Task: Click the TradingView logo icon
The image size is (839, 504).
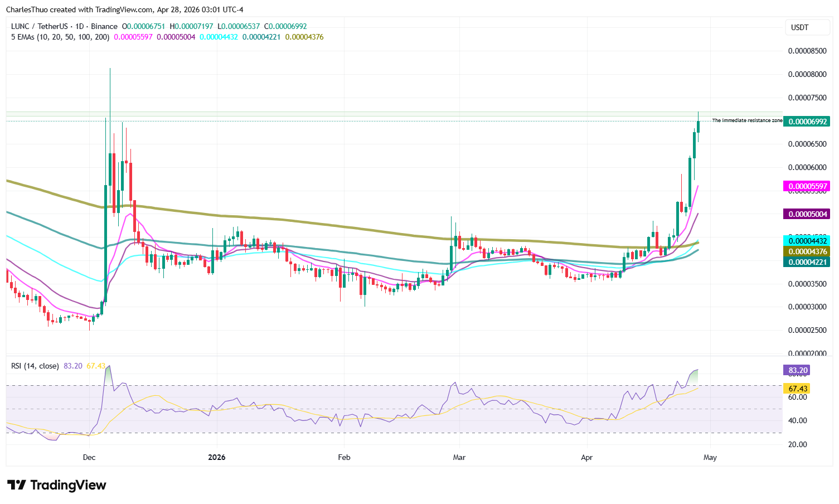Action: tap(17, 485)
